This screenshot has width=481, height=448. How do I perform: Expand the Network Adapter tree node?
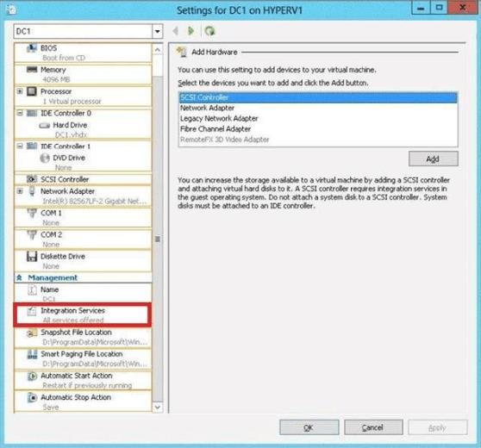[20, 191]
